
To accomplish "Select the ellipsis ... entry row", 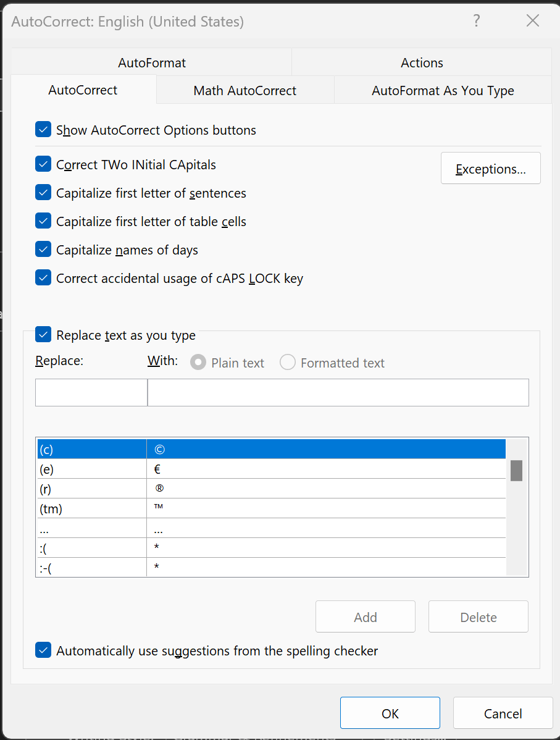I will point(271,528).
